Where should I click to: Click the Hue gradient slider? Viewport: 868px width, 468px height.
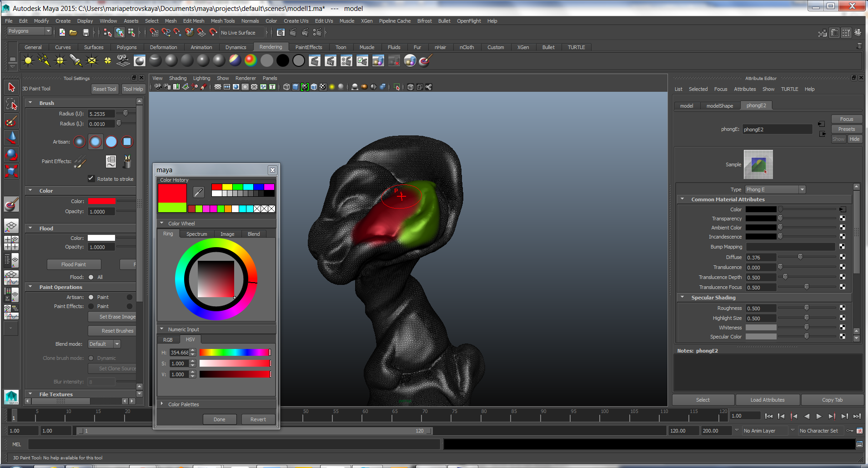pos(235,353)
